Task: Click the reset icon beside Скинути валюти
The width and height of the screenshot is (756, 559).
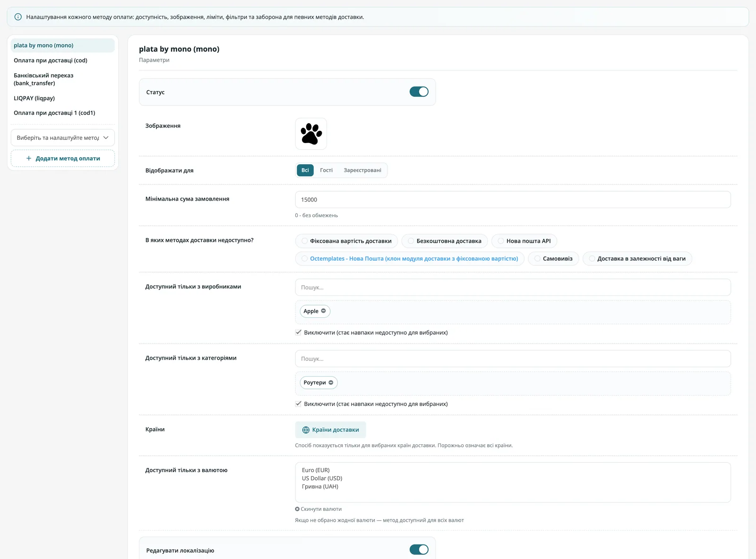Action: [297, 509]
